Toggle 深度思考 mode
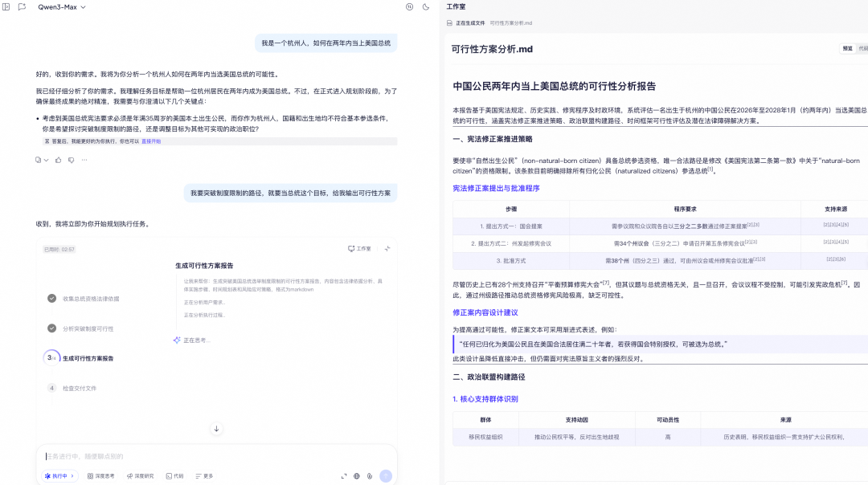Image resolution: width=868 pixels, height=485 pixels. pyautogui.click(x=100, y=476)
